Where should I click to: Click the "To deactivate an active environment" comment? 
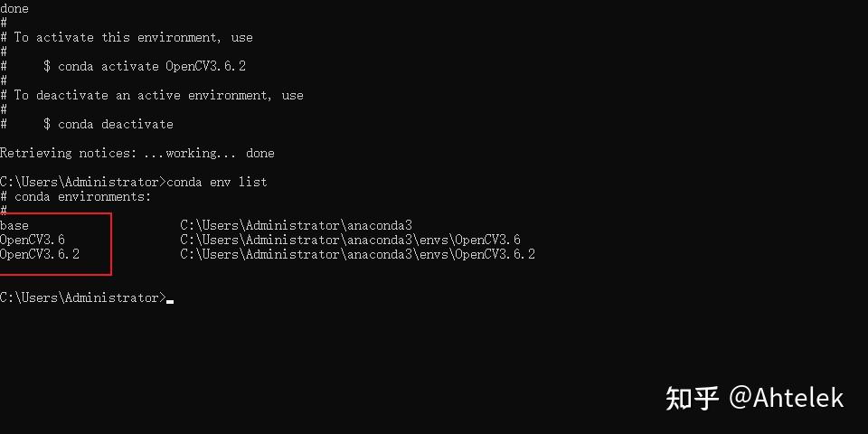coord(158,95)
